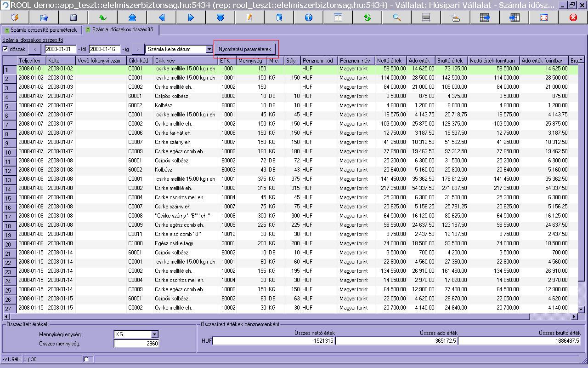Click vertical scrollbar down arrow

(581, 310)
